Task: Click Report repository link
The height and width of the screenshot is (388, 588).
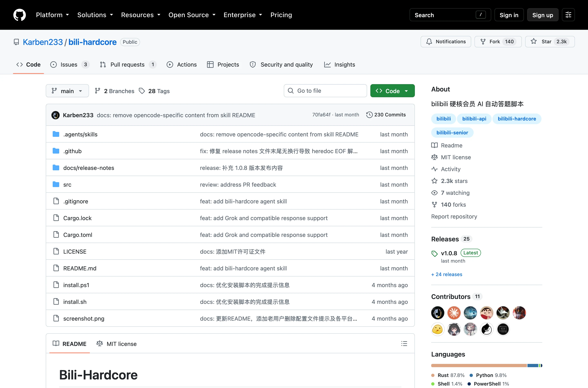Action: point(454,216)
